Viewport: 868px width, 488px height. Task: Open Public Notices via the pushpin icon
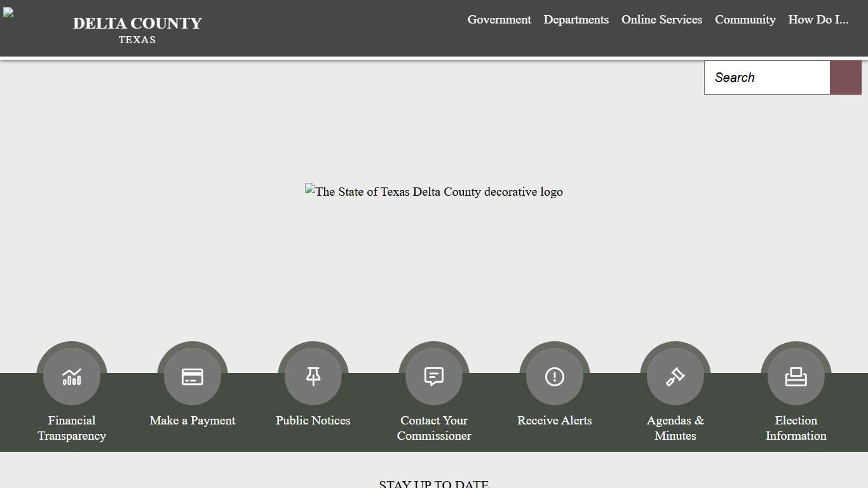tap(313, 375)
